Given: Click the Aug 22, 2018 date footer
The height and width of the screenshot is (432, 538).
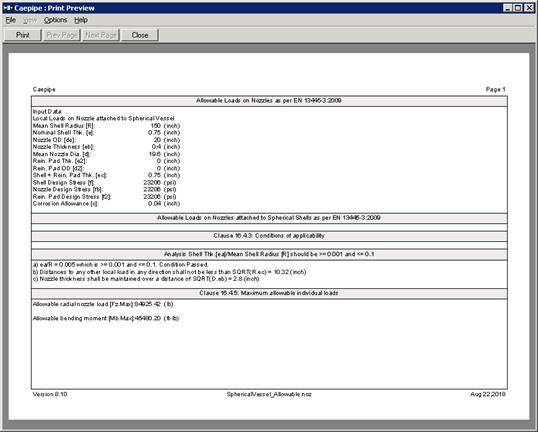Looking at the screenshot, I should coord(488,394).
